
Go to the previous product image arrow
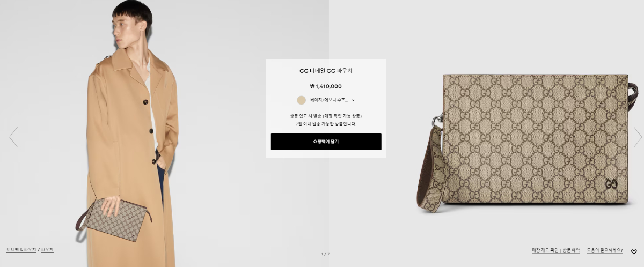click(13, 137)
